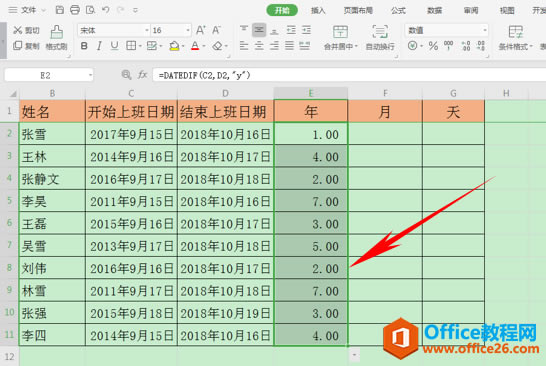Decrease decimal places
Viewport: 546px width, 366px height.
coord(481,46)
